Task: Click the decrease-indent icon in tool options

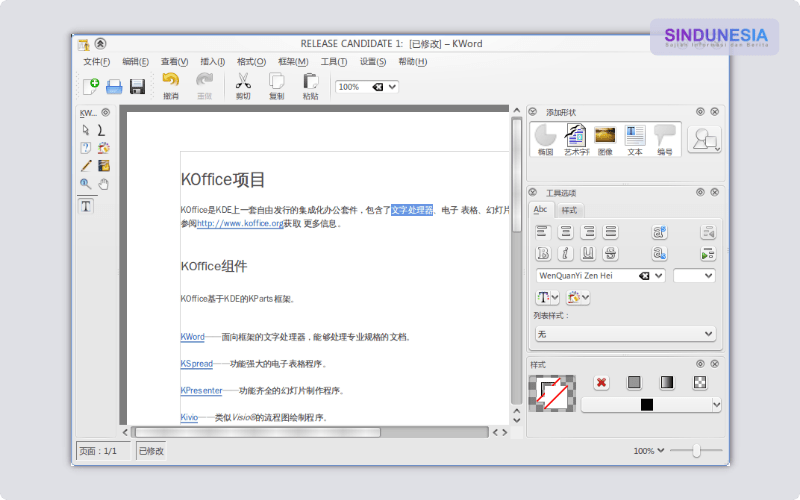Action: pyautogui.click(x=708, y=232)
